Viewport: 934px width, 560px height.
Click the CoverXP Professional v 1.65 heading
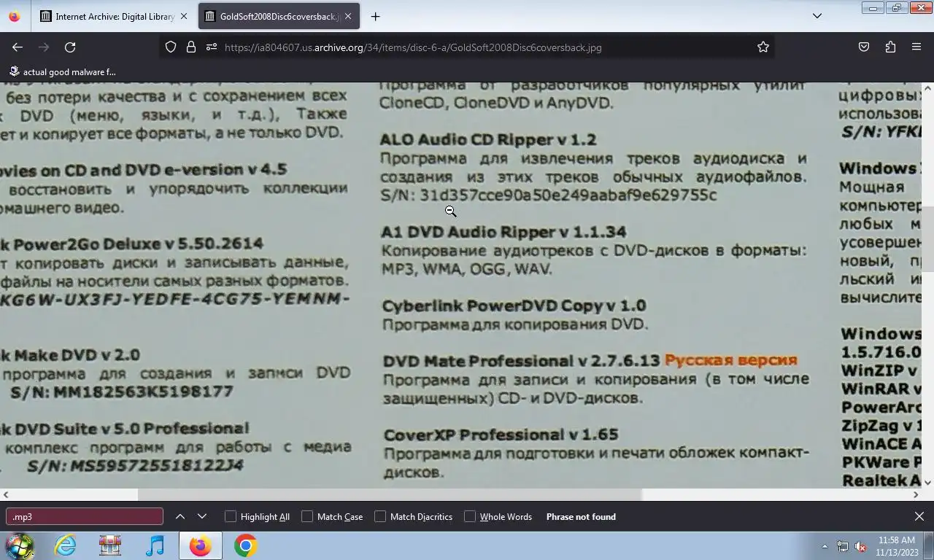pyautogui.click(x=501, y=435)
